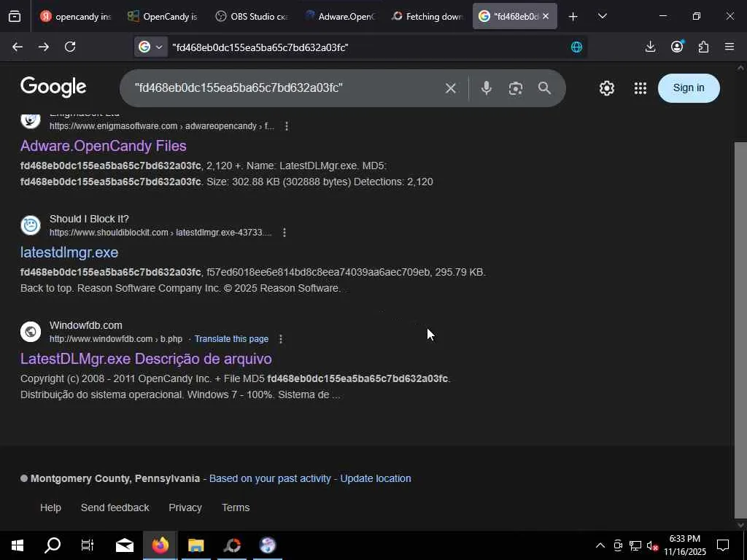The width and height of the screenshot is (747, 560).
Task: Clear the Google search box
Action: point(451,88)
